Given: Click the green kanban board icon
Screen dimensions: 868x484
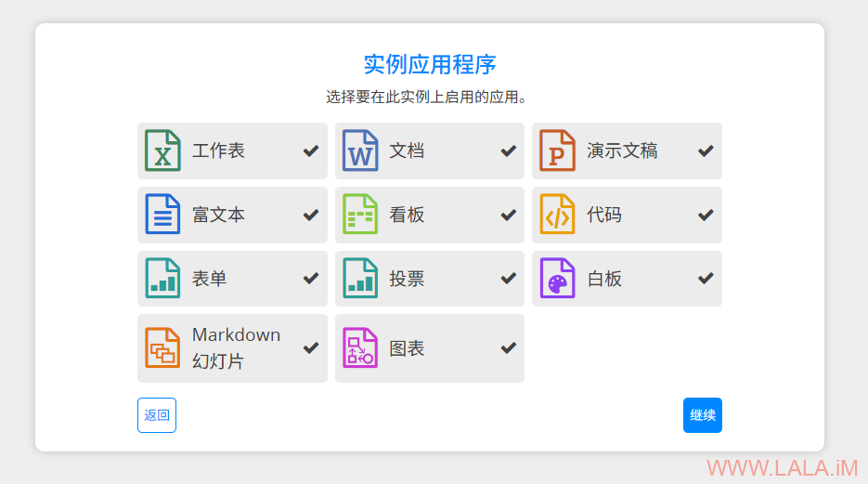Looking at the screenshot, I should tap(360, 215).
